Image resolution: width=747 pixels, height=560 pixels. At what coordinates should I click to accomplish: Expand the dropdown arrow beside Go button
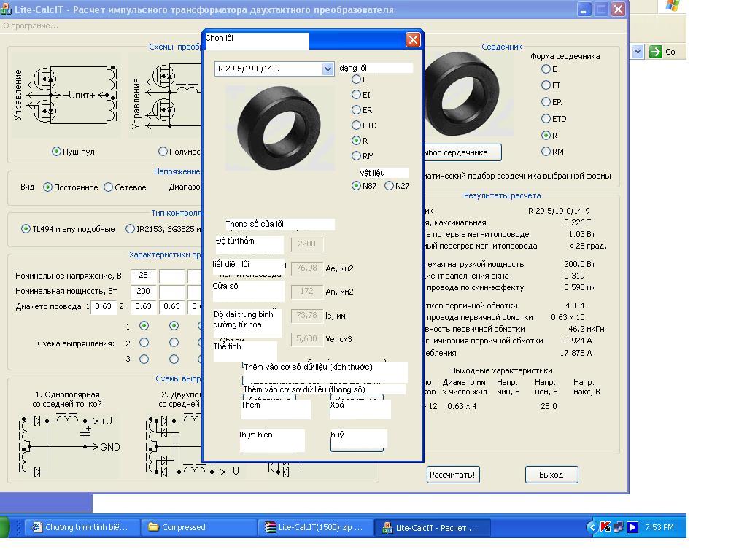click(638, 51)
